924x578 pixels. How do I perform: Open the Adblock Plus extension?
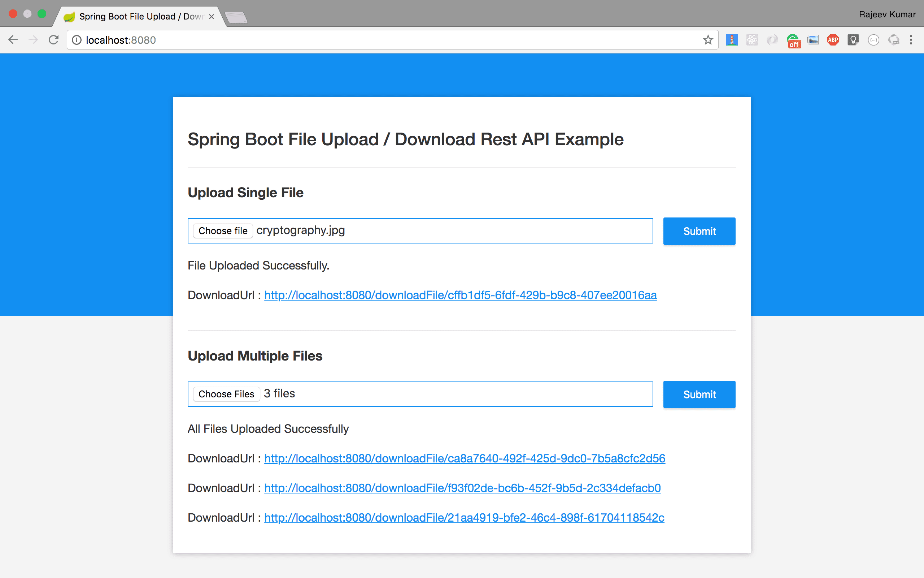pos(833,40)
